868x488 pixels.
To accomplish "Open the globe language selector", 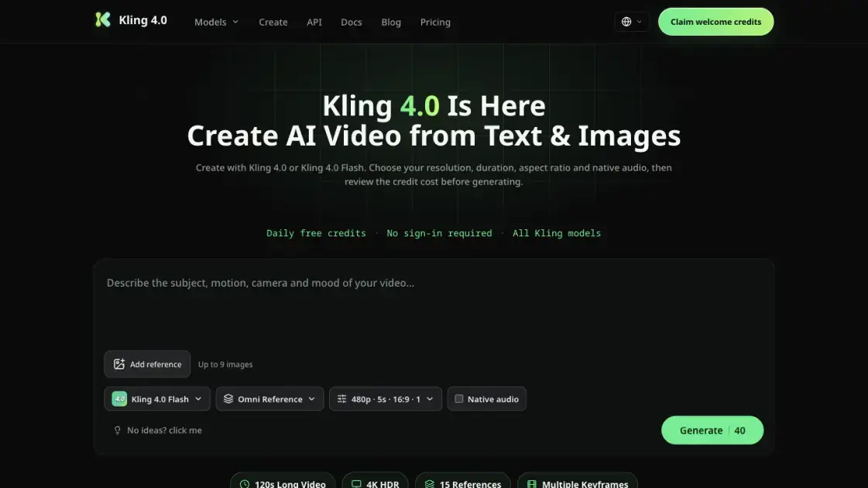I will (x=632, y=22).
